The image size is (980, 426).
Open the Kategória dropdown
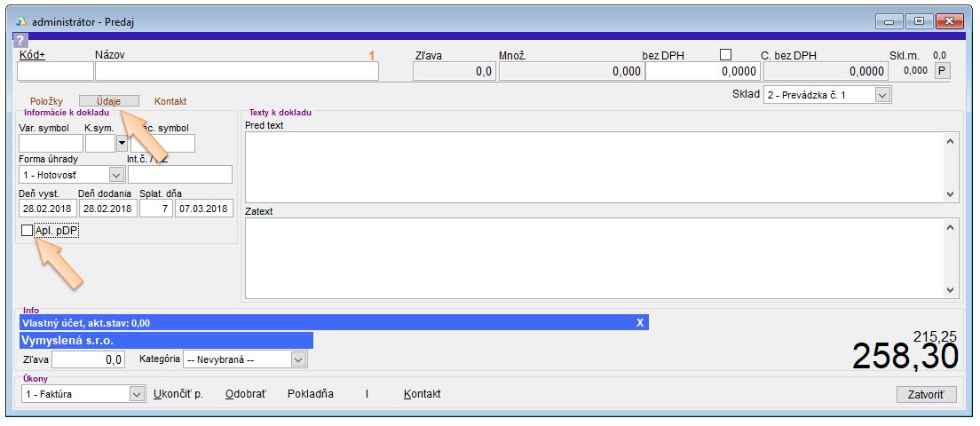tap(298, 359)
